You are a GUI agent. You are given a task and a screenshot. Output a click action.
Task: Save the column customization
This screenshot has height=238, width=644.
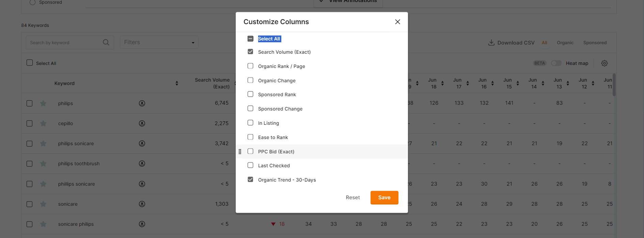pyautogui.click(x=384, y=198)
